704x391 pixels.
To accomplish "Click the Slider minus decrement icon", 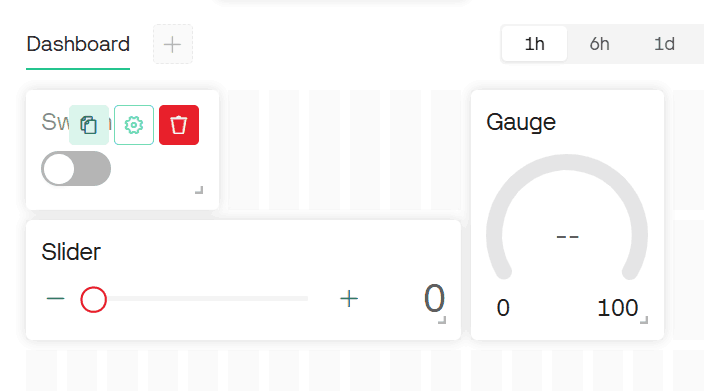I will (x=56, y=299).
